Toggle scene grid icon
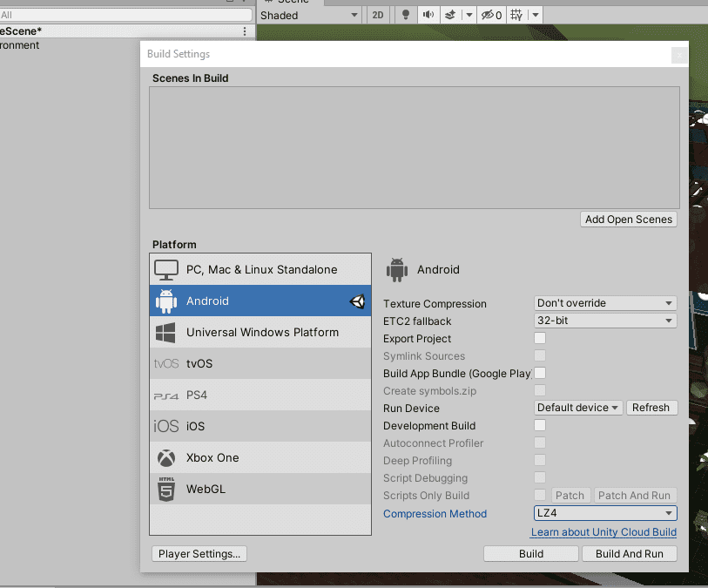 click(516, 15)
